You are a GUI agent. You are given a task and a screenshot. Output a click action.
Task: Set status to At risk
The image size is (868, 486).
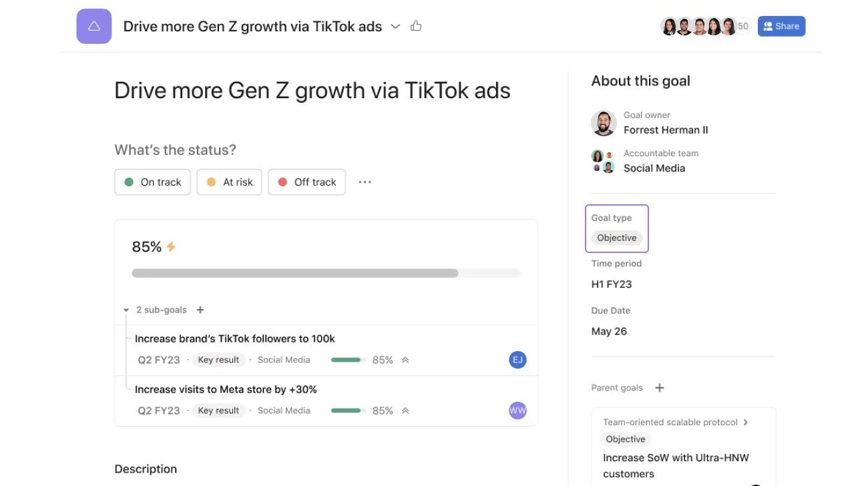(x=229, y=182)
